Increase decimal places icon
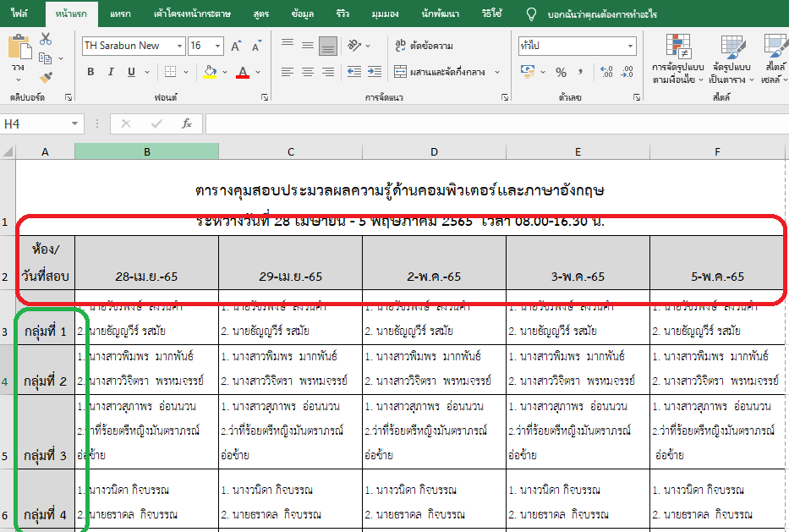Screen dimensions: 789x532 tap(607, 72)
